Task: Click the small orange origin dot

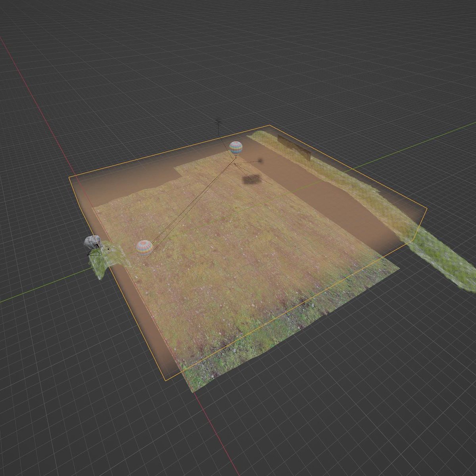Action: [236, 207]
